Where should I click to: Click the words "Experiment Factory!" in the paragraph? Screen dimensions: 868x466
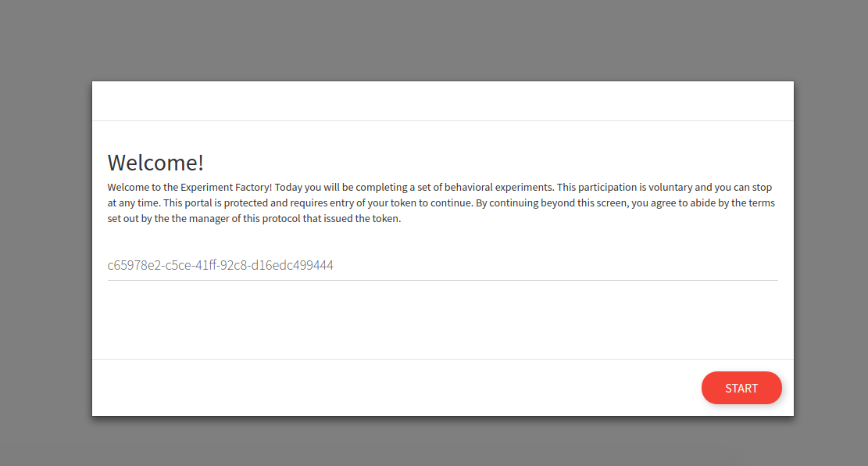point(226,188)
